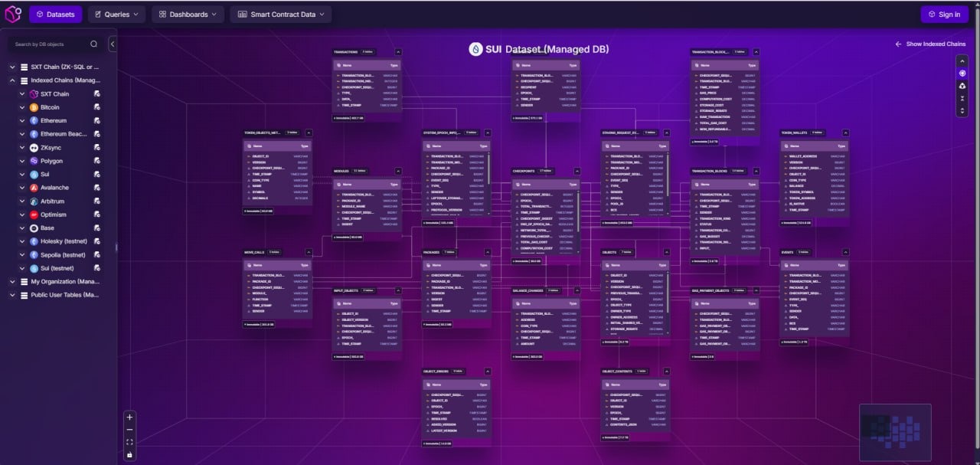Select Avalanche in the chain list

coord(54,188)
